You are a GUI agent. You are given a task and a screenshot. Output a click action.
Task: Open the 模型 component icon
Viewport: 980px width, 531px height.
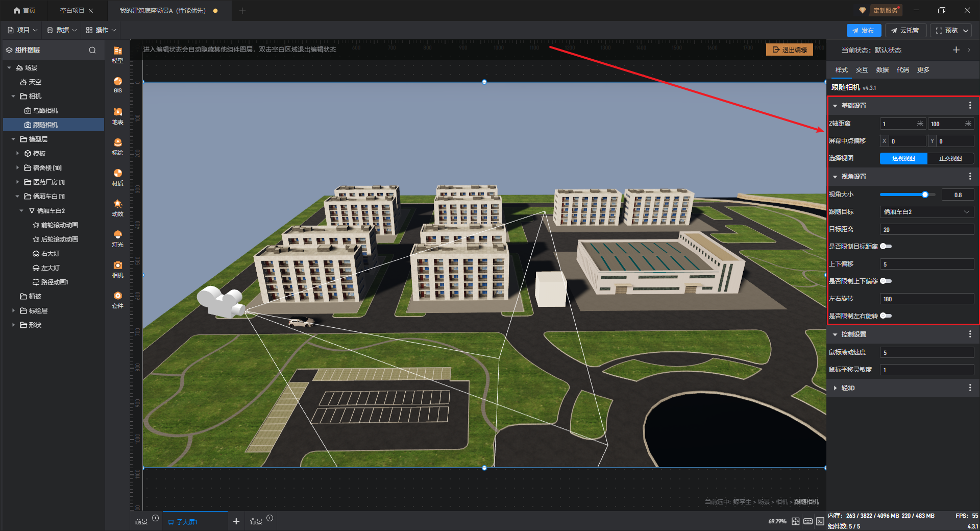[117, 54]
